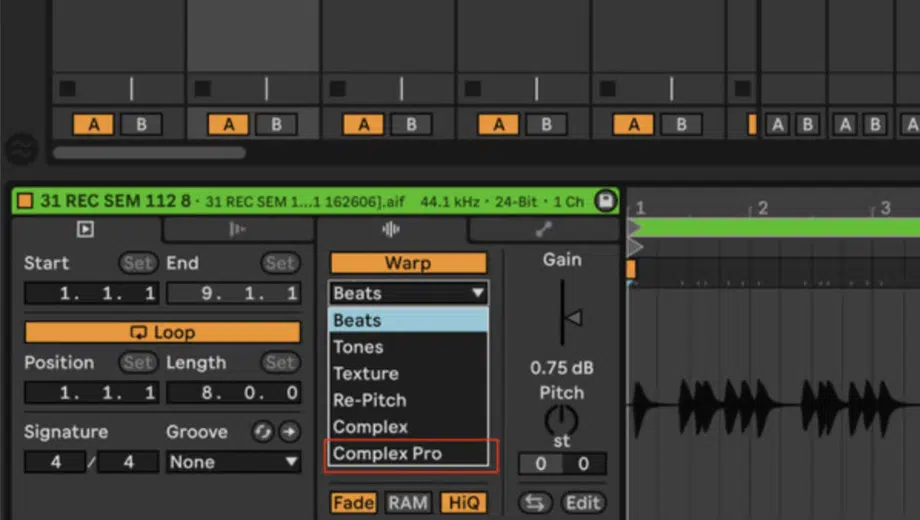Screen dimensions: 920x520
Task: Select Texture warp mode
Action: pos(408,374)
